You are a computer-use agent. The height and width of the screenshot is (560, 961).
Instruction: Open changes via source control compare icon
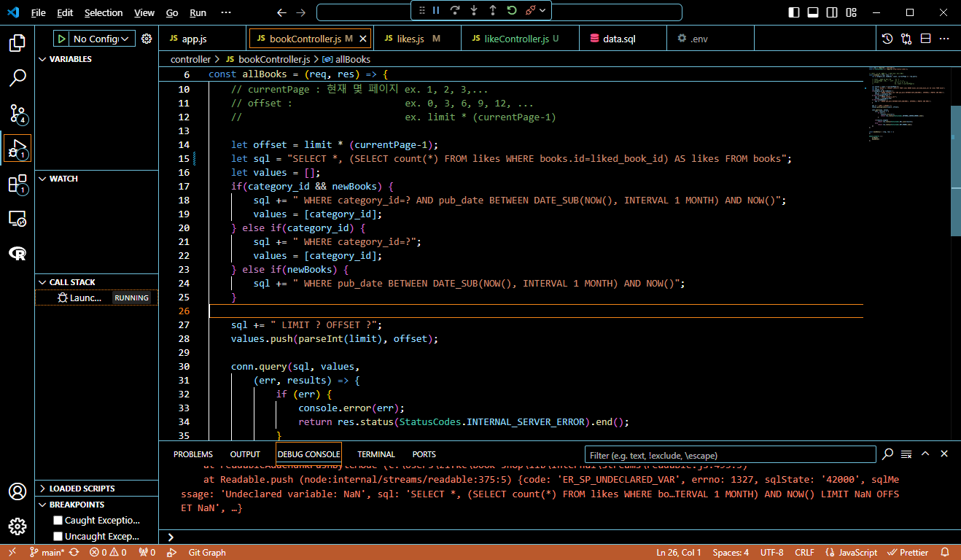click(x=906, y=39)
